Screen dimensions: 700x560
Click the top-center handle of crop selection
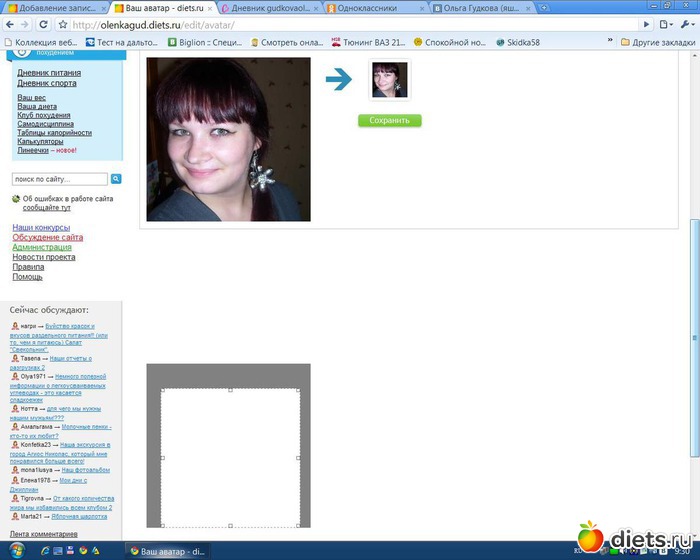coord(231,390)
